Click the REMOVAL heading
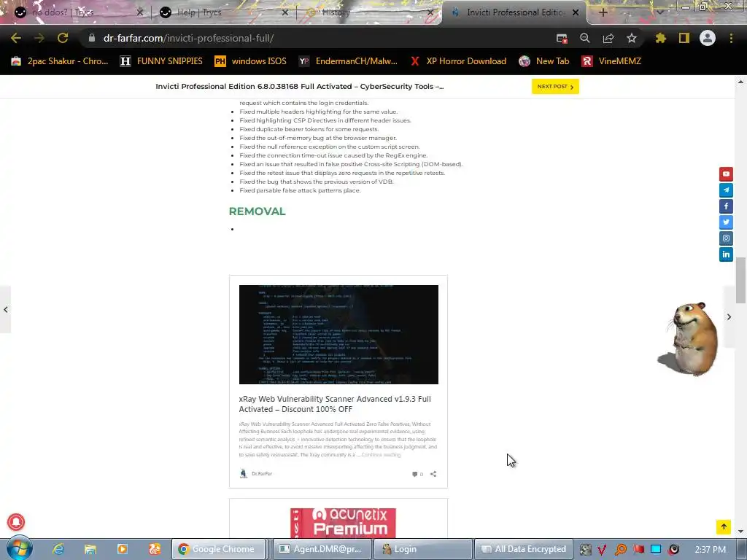Screen dimensions: 747x560 pyautogui.click(x=258, y=211)
